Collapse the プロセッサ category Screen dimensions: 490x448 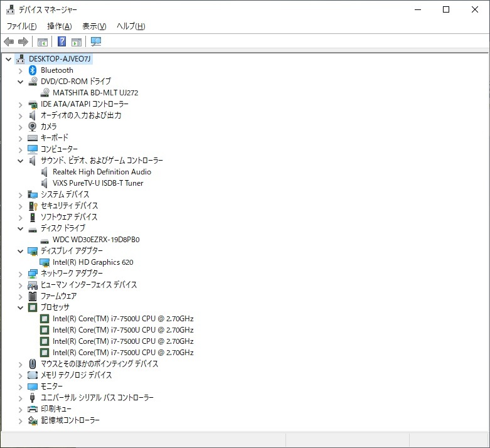(x=21, y=307)
